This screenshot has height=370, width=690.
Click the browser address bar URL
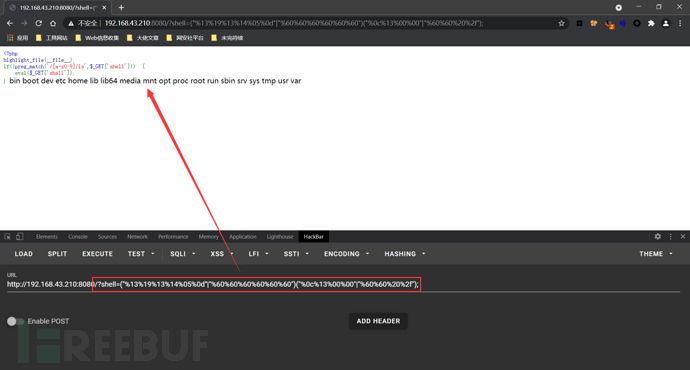click(294, 23)
